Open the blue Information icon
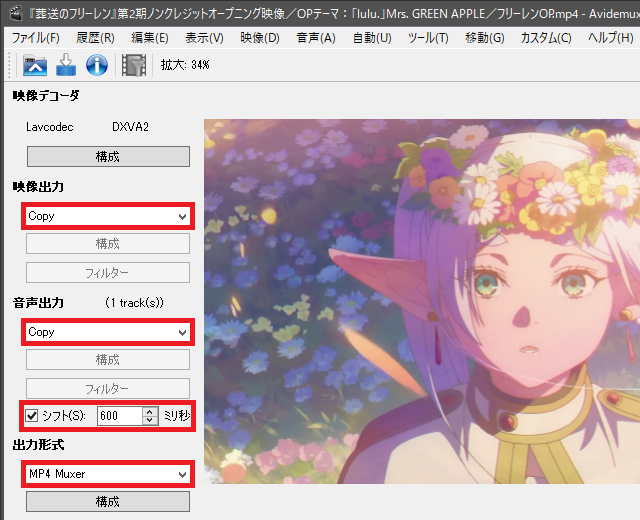This screenshot has height=520, width=640. [97, 65]
